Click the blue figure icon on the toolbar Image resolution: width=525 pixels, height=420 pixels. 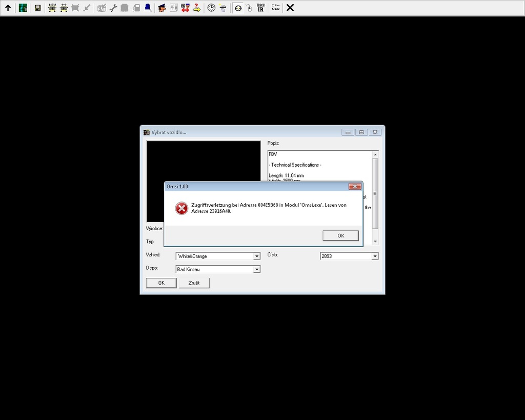click(x=148, y=8)
